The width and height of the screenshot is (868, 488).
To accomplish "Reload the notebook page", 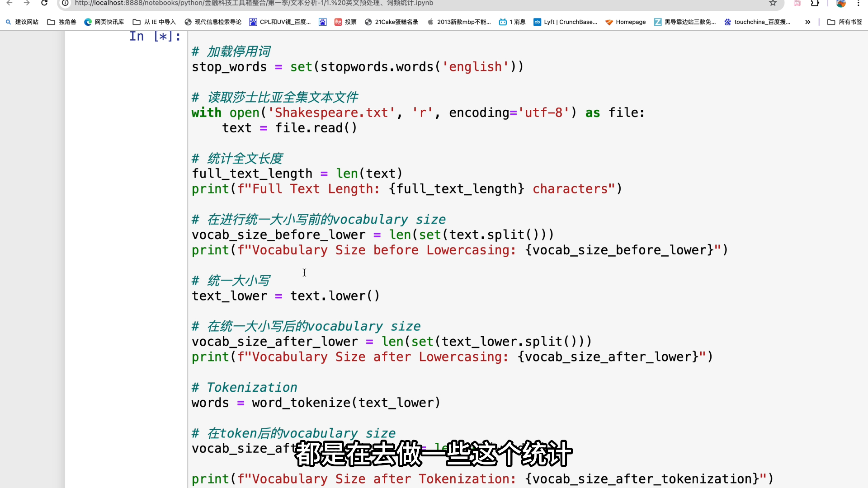I will (44, 3).
